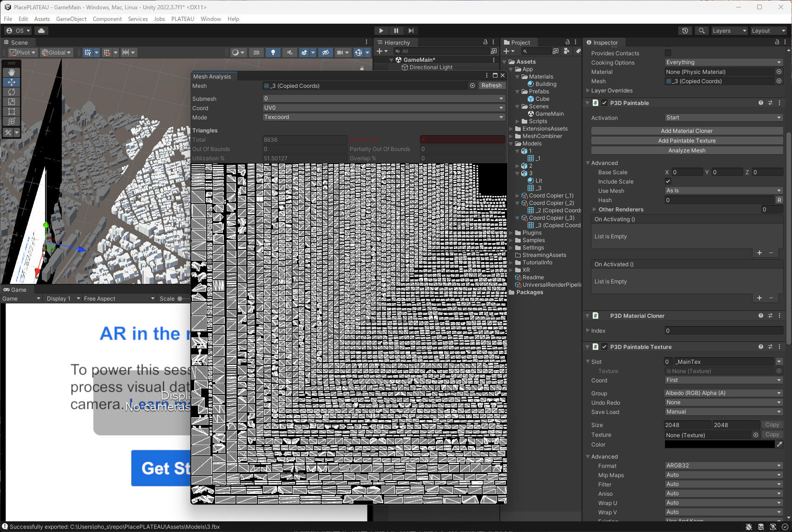Click the black Color swatch field

[720, 445]
